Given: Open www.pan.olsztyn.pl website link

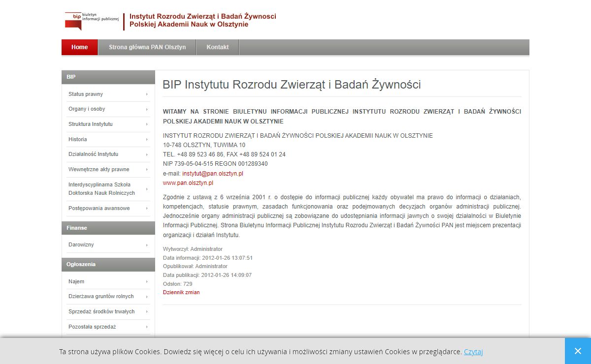Looking at the screenshot, I should [x=188, y=183].
